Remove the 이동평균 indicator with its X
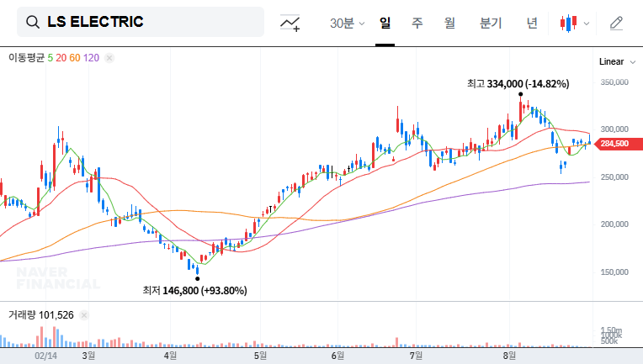This screenshot has height=364, width=643. click(109, 58)
